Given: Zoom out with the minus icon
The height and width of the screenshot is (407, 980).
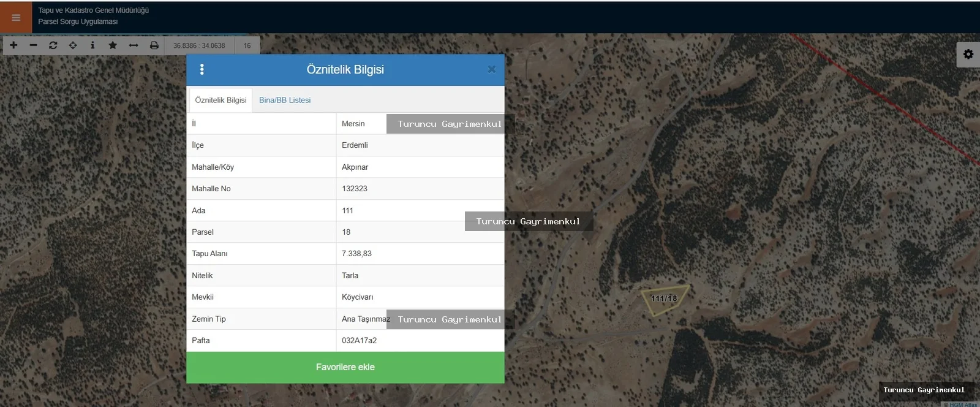Looking at the screenshot, I should pyautogui.click(x=33, y=45).
